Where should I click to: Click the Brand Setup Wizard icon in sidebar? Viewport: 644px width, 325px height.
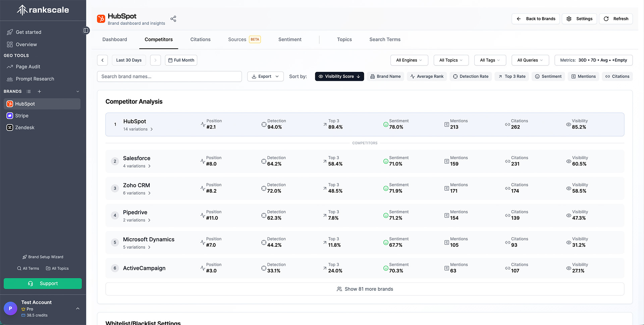pos(24,257)
